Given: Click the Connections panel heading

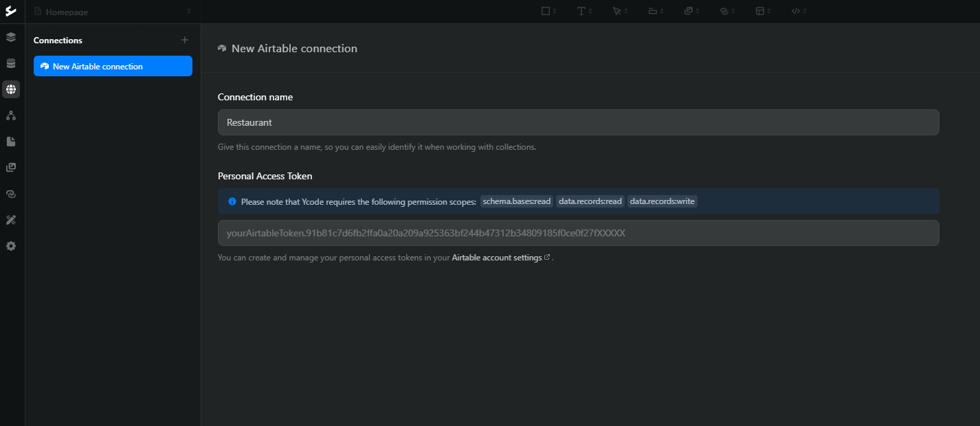Looking at the screenshot, I should pyautogui.click(x=58, y=41).
